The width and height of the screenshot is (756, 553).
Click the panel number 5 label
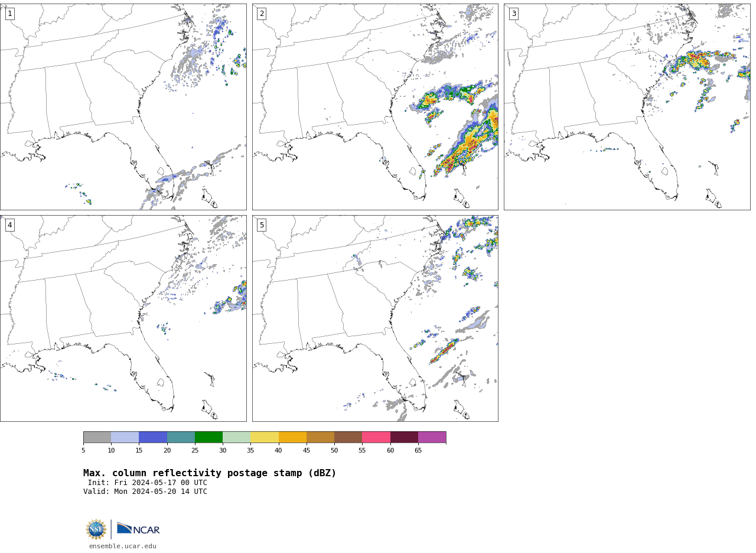[x=262, y=225]
